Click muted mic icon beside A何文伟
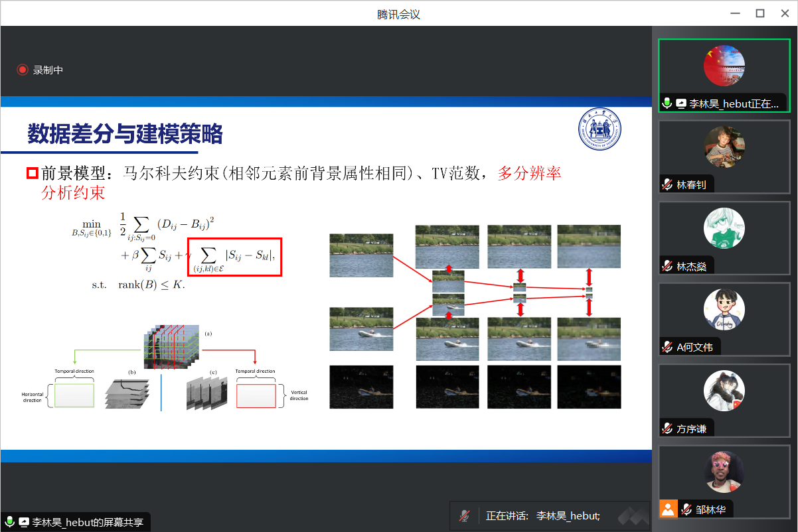 pyautogui.click(x=667, y=347)
